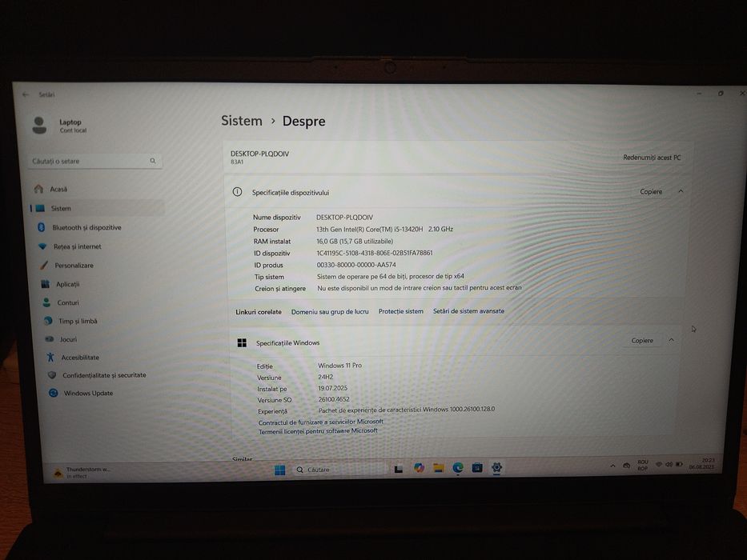The image size is (747, 560).
Task: Open Task View from the taskbar
Action: pos(399,469)
